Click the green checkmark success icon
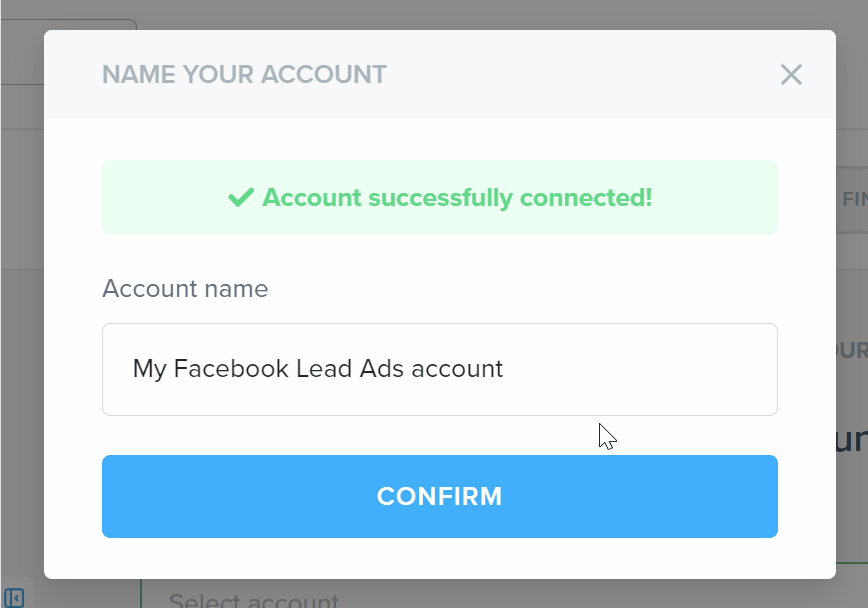This screenshot has height=608, width=868. coord(241,197)
